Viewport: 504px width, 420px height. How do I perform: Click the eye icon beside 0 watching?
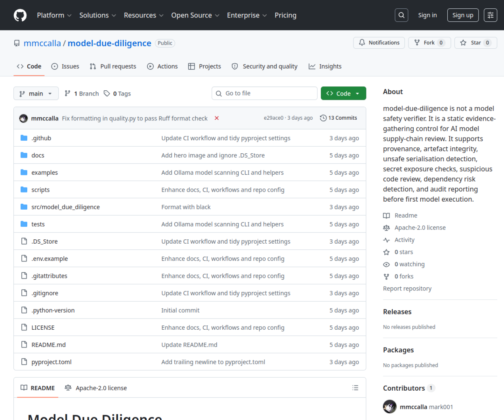[386, 264]
